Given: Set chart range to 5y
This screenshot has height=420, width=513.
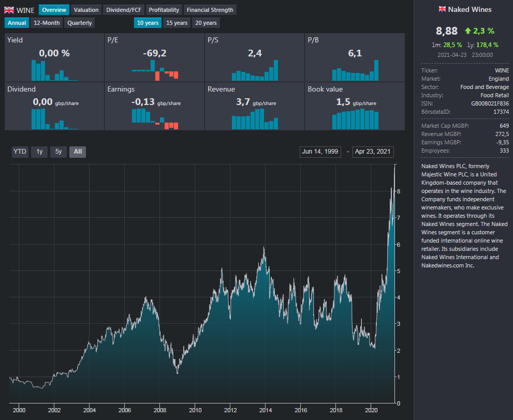Looking at the screenshot, I should (58, 152).
